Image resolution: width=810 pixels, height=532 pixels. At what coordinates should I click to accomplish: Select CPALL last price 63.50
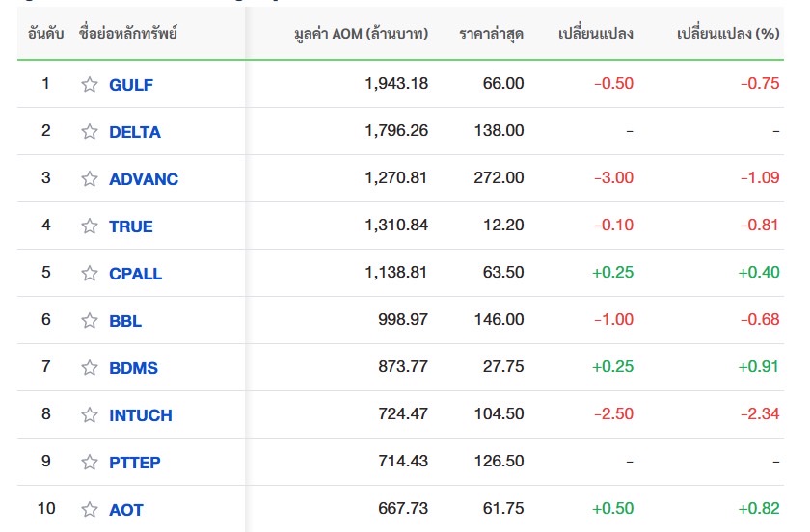coord(503,272)
